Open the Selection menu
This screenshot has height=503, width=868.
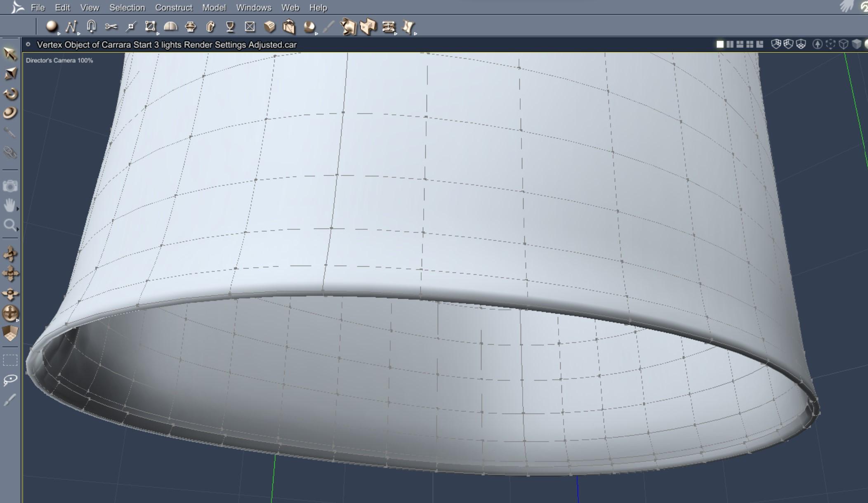pyautogui.click(x=127, y=7)
